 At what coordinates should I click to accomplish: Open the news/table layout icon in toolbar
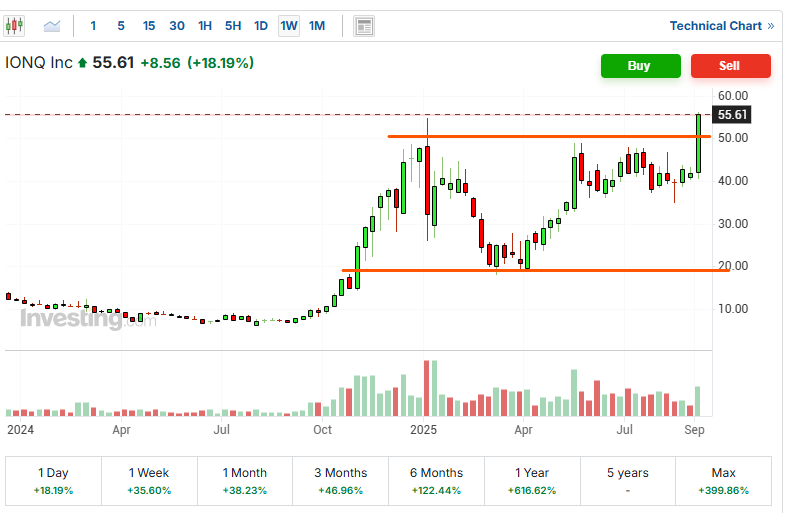(x=364, y=26)
